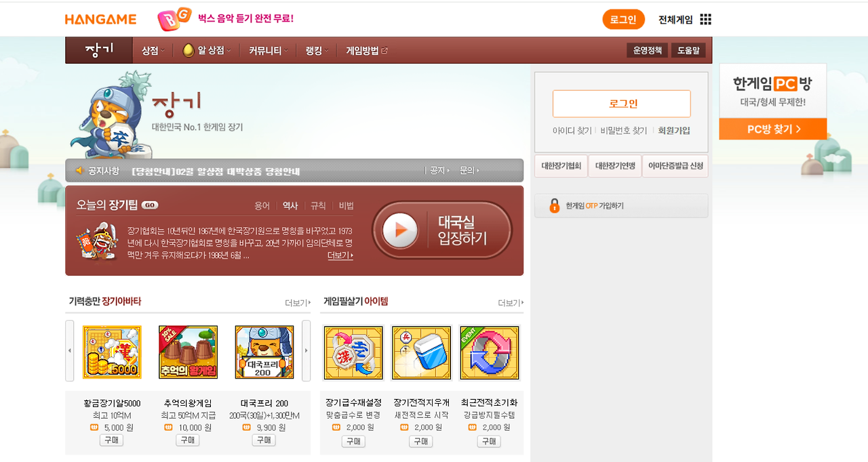Open 더보기 of the 장기팁 text
Screen dimensions: 868x462
[340, 255]
